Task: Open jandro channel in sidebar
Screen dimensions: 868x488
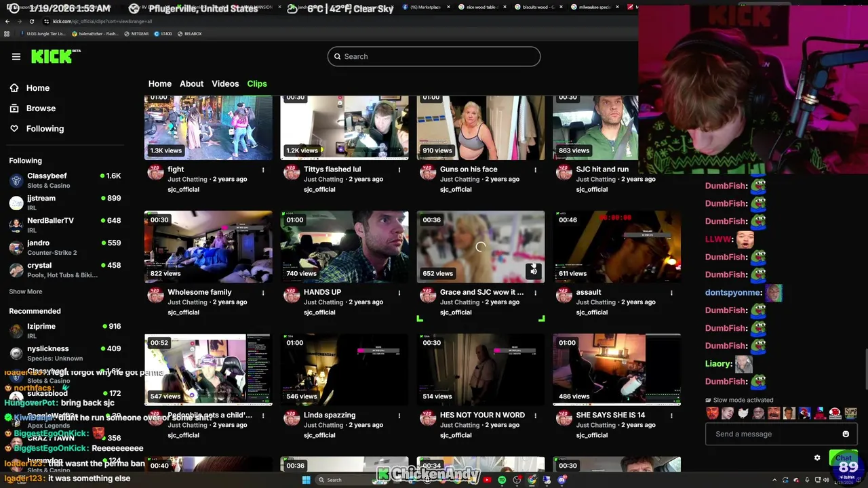Action: point(65,247)
